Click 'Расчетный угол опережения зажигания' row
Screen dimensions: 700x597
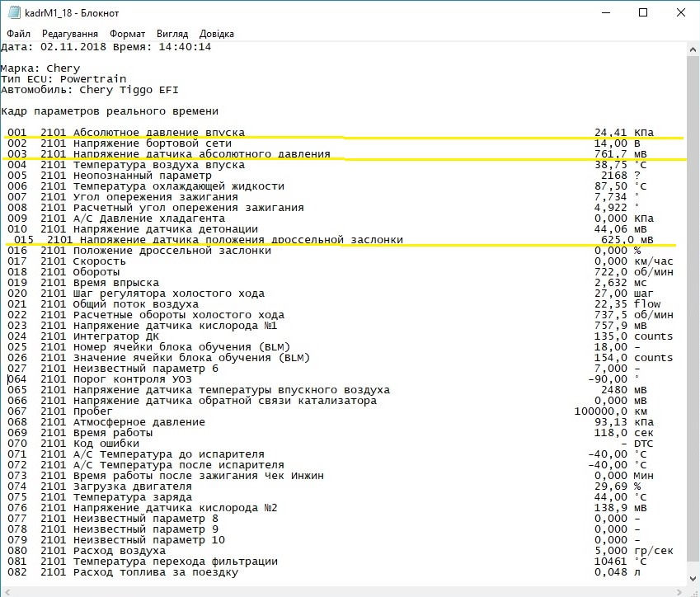click(324, 208)
